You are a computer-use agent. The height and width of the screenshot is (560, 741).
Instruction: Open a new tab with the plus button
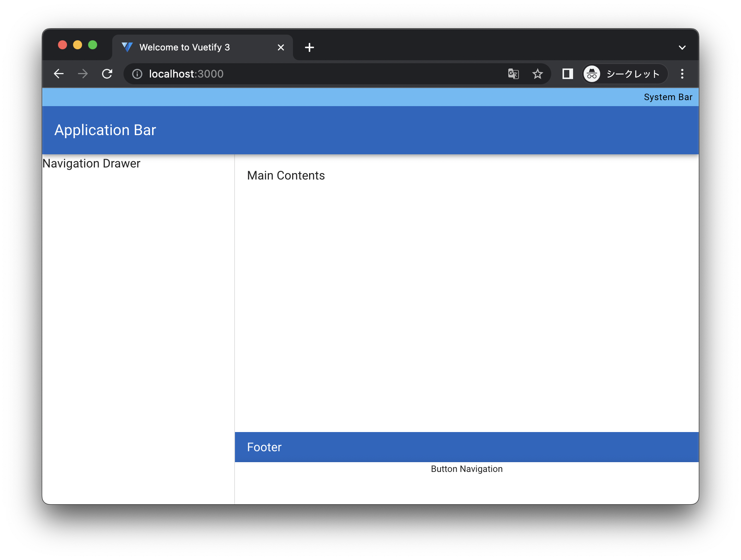pyautogui.click(x=310, y=47)
